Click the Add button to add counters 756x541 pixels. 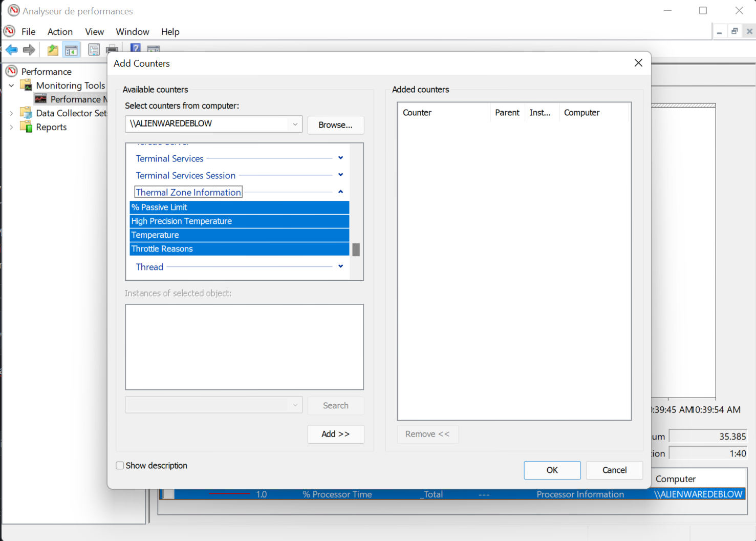point(335,434)
